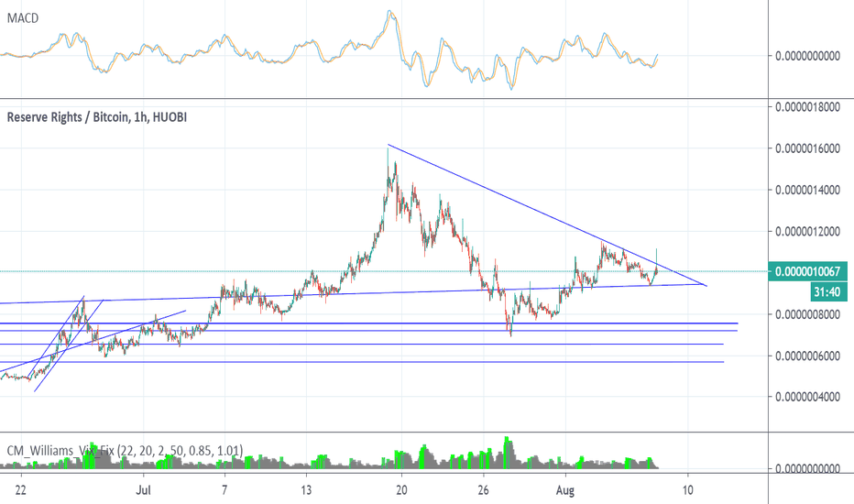854x504 pixels.
Task: Click the date label 22 on time axis
Action: [21, 490]
